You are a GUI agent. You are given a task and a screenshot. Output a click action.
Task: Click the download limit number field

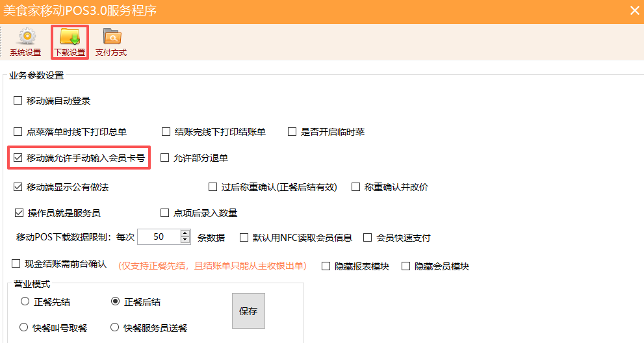point(158,237)
